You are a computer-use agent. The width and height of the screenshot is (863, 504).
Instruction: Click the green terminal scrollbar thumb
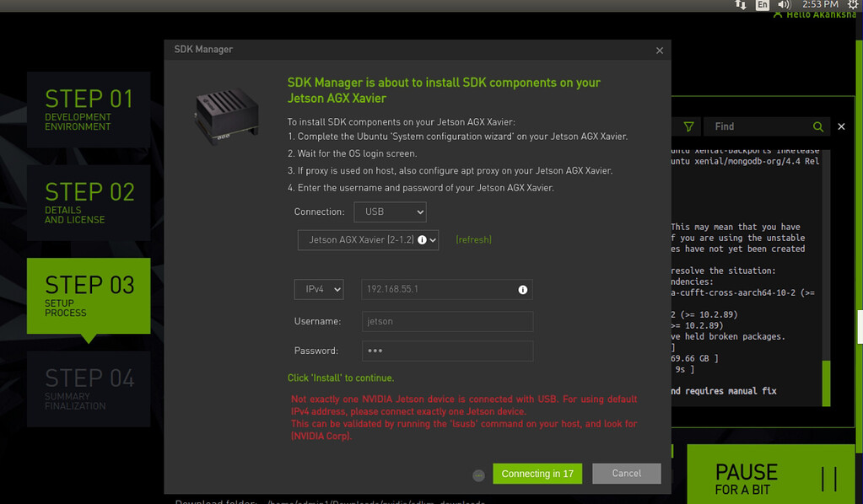tap(826, 383)
